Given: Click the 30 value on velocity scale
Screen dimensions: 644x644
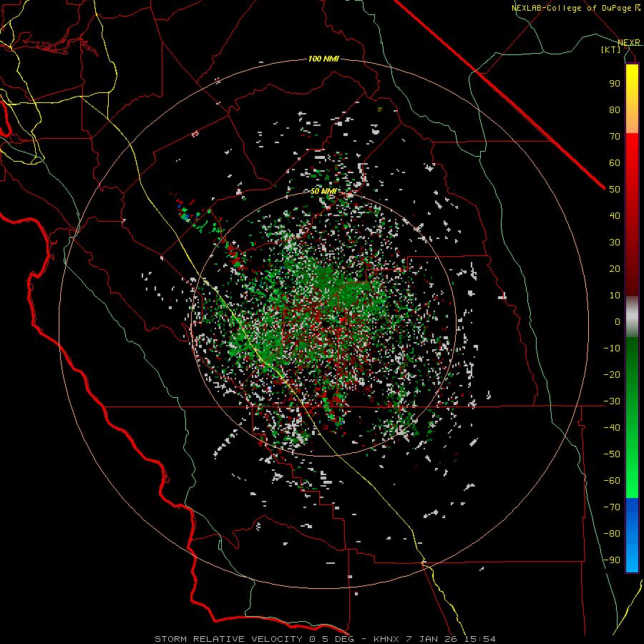Looking at the screenshot, I should (x=615, y=243).
